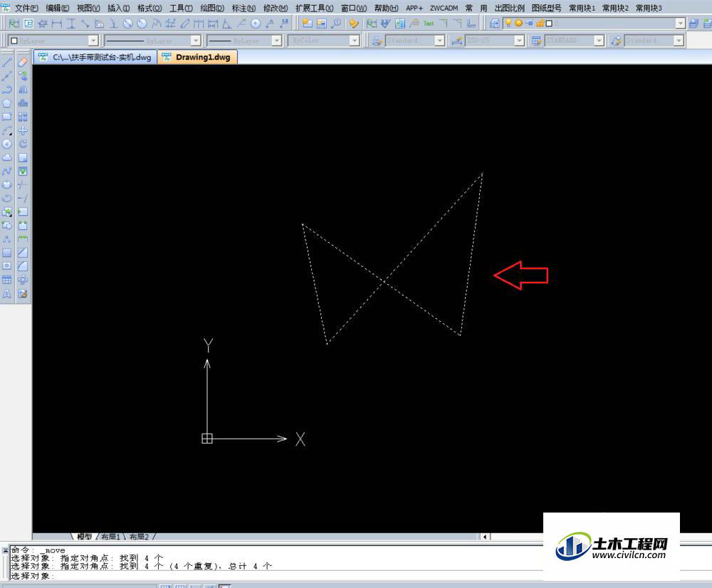Select the Table drawing tool
This screenshot has height=588, width=712.
click(7, 280)
